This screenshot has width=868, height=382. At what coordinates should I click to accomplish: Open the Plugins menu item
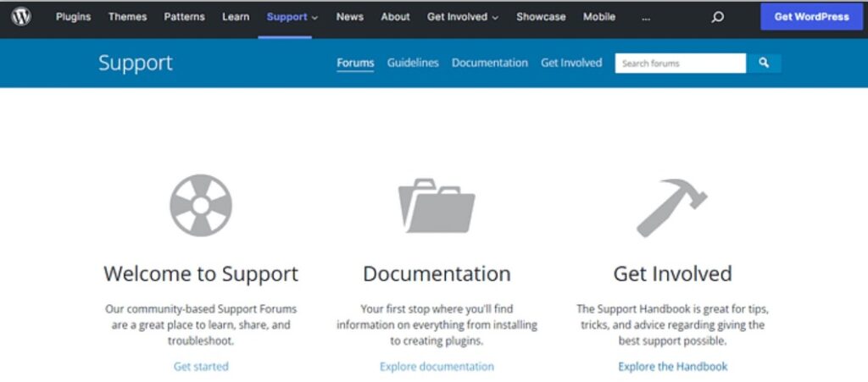(x=74, y=17)
